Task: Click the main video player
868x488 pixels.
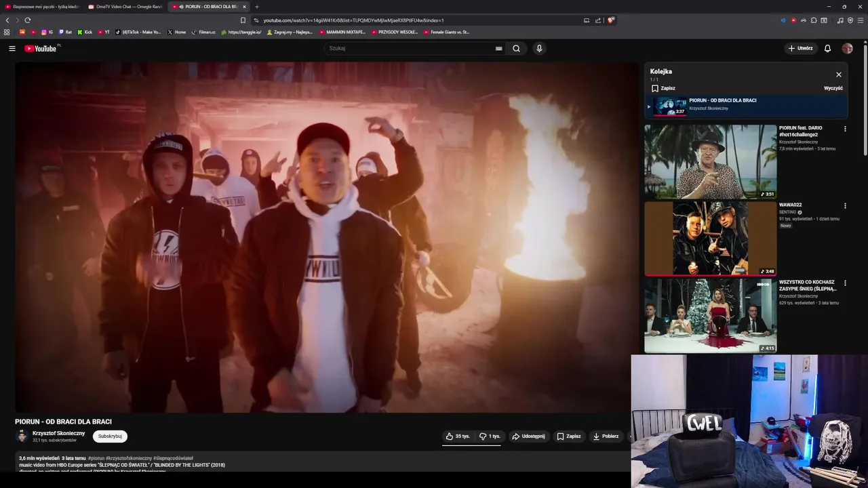Action: tap(326, 237)
